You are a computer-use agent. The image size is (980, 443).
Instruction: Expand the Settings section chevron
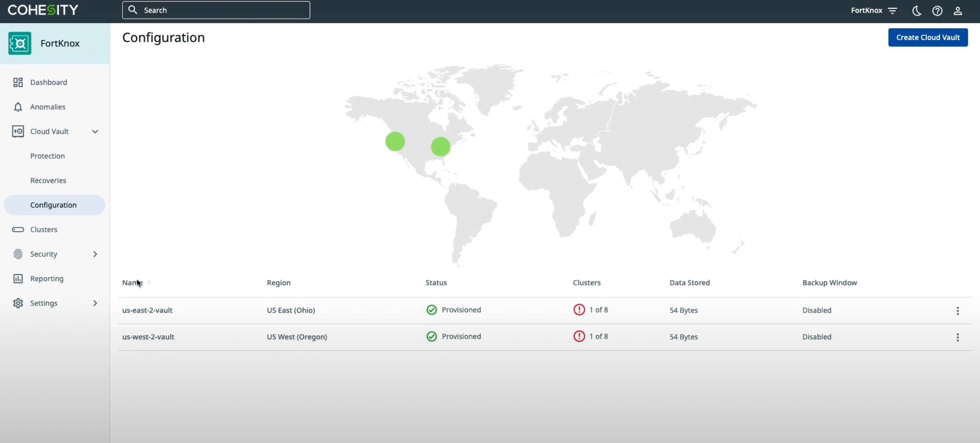pyautogui.click(x=95, y=303)
